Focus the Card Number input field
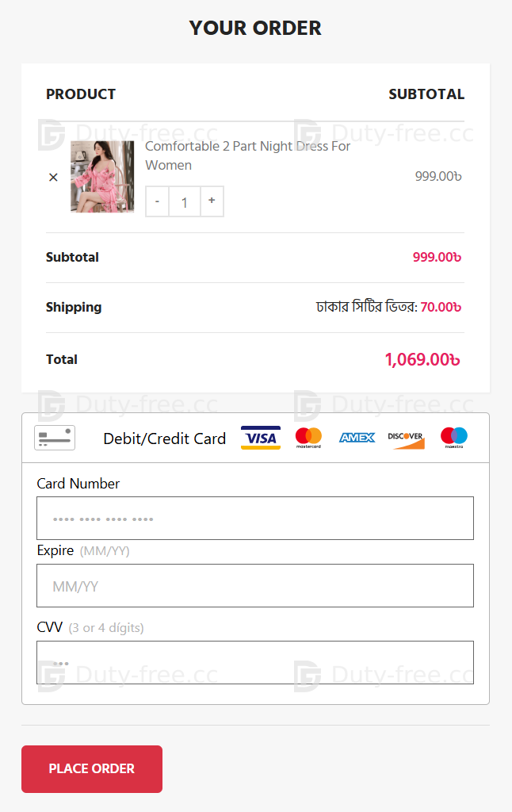 click(x=255, y=519)
